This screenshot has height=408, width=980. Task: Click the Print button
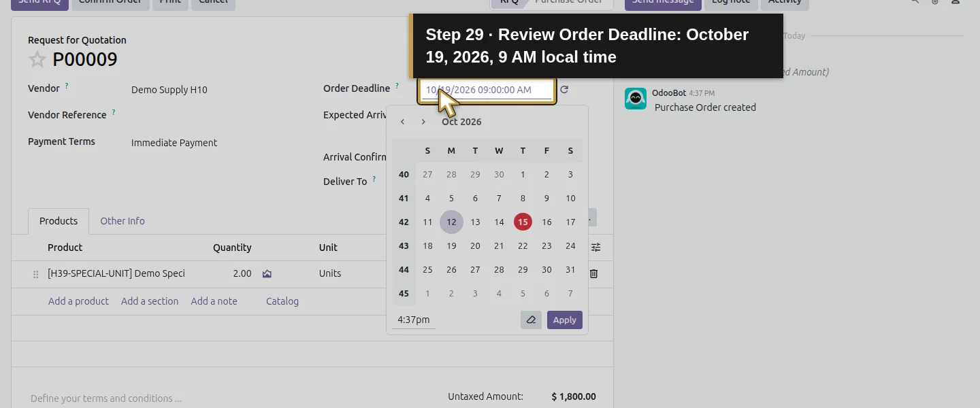(170, 2)
